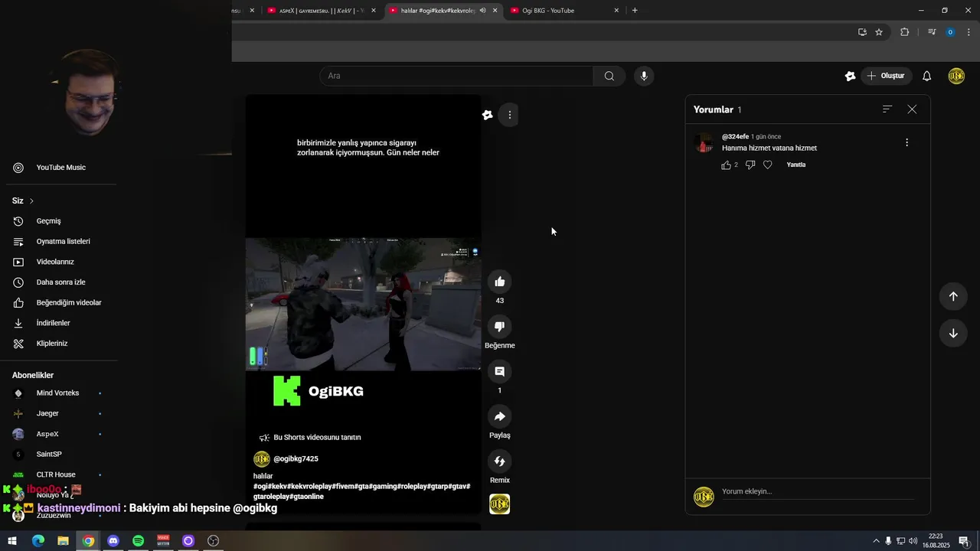980x551 pixels.
Task: Open the Oluştur create menu
Action: point(886,76)
